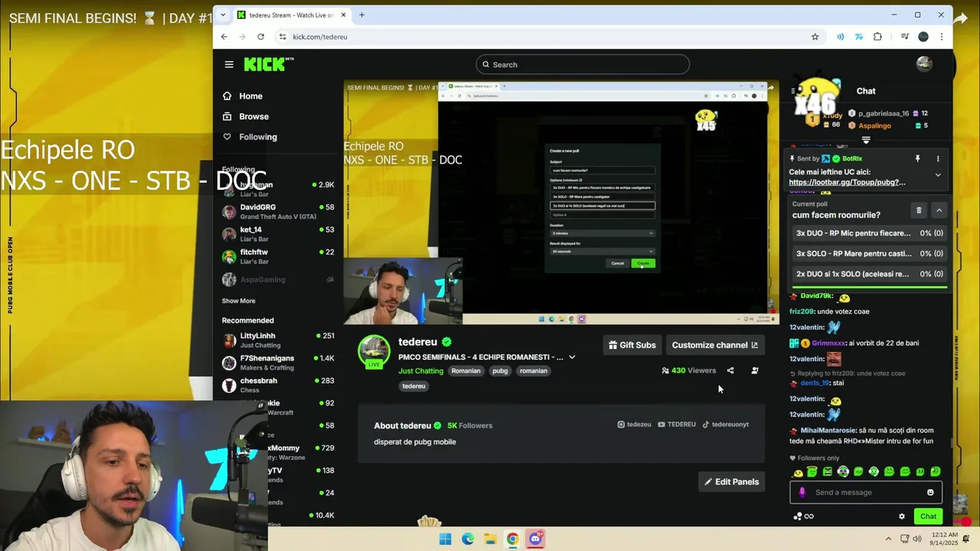Screen dimensions: 980x551
Task: Collapse the current poll with chevron up
Action: point(939,210)
